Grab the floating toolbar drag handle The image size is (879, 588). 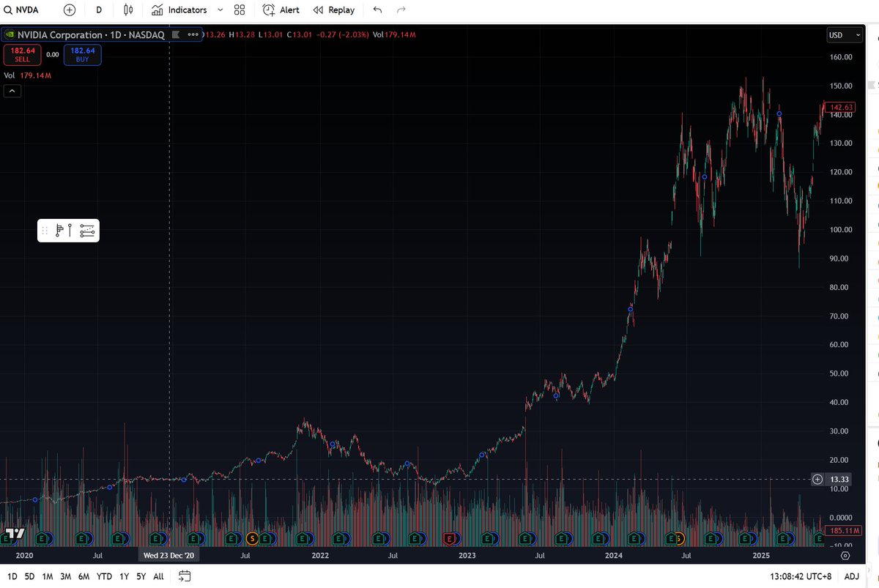[x=45, y=231]
